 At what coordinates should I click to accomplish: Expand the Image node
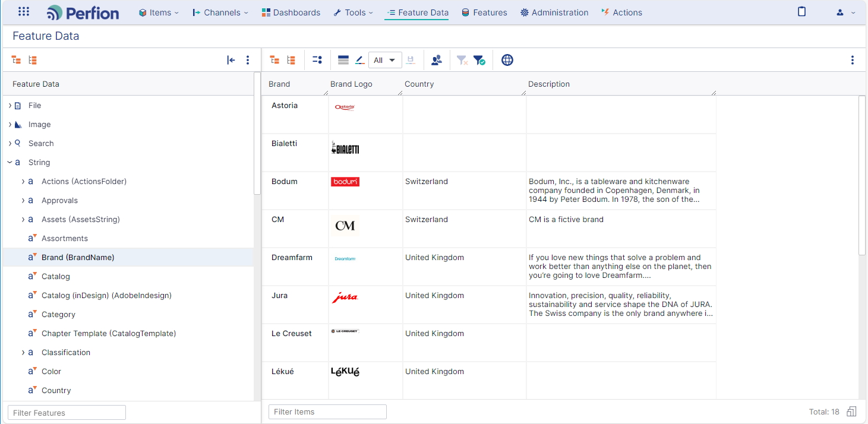click(10, 124)
